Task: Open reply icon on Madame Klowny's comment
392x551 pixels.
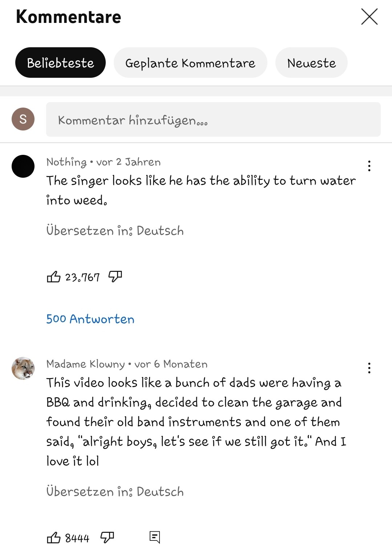Action: pos(155,537)
